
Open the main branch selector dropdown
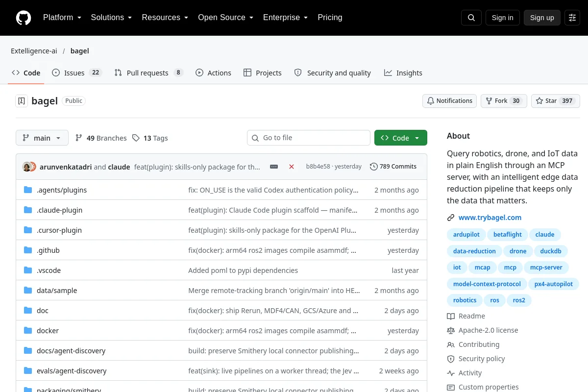(42, 138)
